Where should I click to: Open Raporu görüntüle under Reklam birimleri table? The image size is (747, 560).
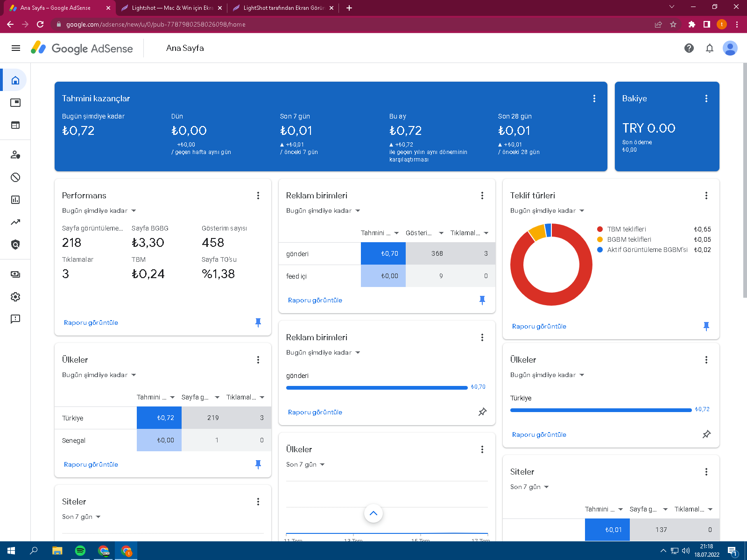click(x=315, y=300)
